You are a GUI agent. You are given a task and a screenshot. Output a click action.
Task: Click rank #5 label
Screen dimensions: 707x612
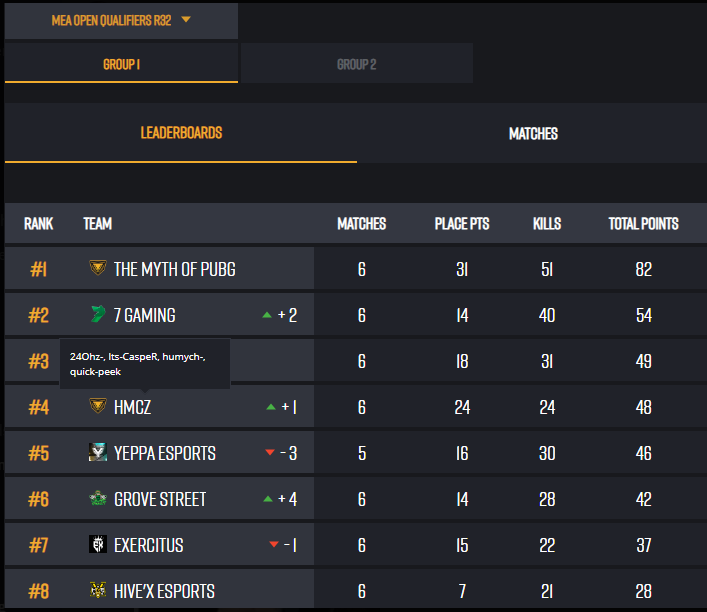38,453
